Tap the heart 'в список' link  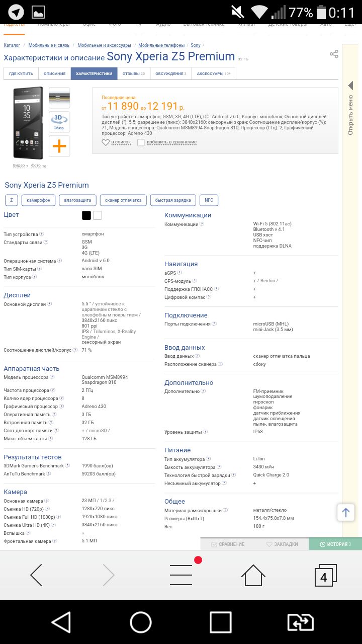(116, 142)
